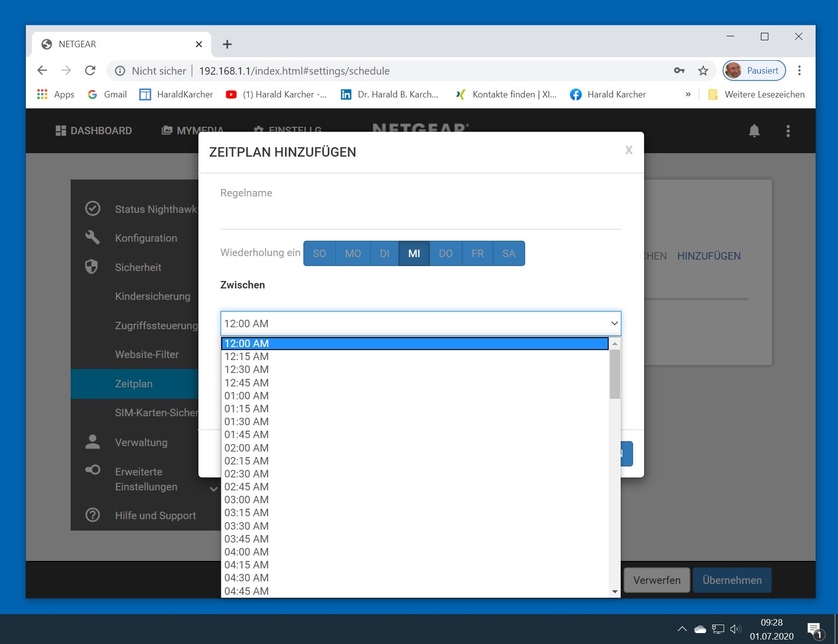Toggle the MI weekday button
This screenshot has width=838, height=644.
[414, 254]
